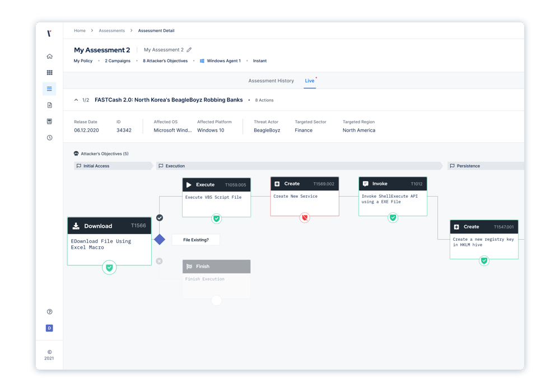Viewport: 560px width, 392px height.
Task: Click Assessment Detail breadcrumb
Action: (x=156, y=31)
